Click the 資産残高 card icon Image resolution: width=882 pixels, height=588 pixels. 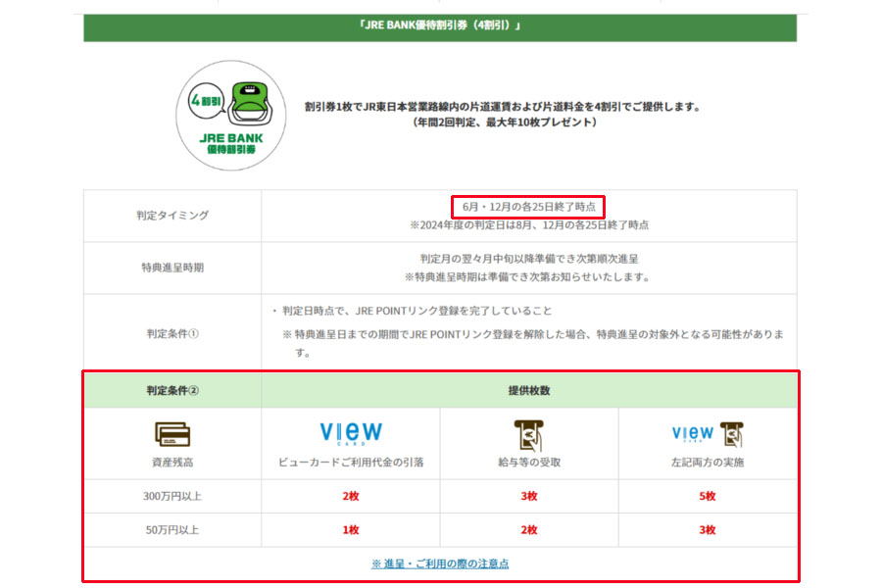172,434
